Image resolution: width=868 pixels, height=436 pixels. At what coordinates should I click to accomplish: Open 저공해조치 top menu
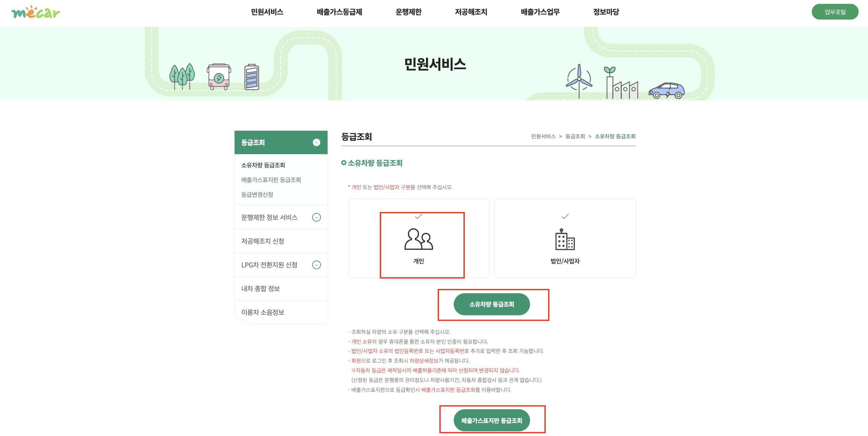tap(471, 12)
